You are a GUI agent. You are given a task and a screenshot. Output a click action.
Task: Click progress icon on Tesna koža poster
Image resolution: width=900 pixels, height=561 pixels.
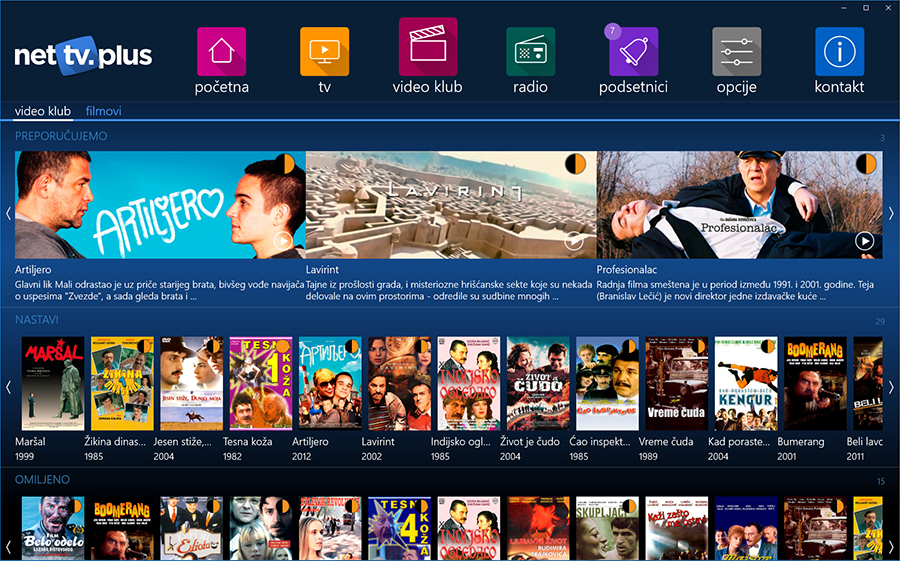click(x=283, y=346)
